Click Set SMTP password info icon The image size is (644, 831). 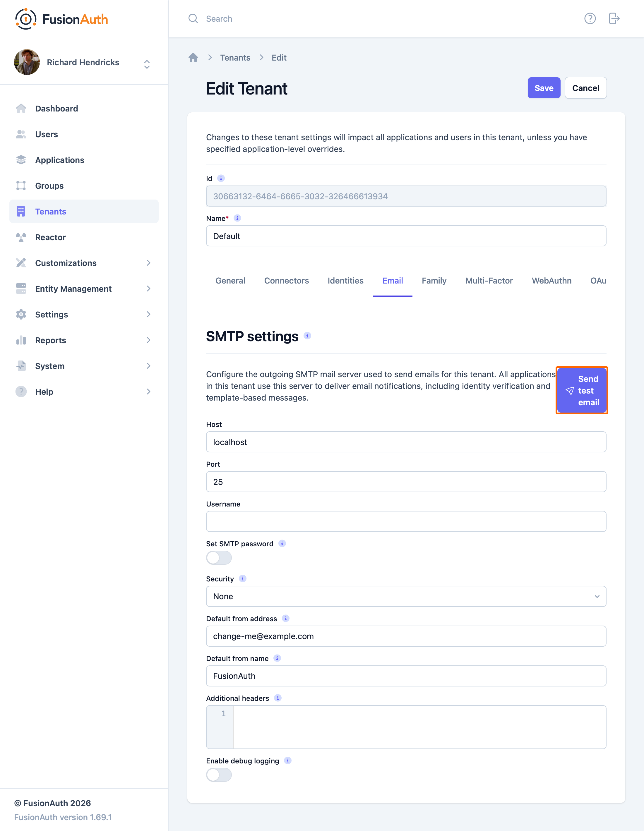tap(282, 543)
